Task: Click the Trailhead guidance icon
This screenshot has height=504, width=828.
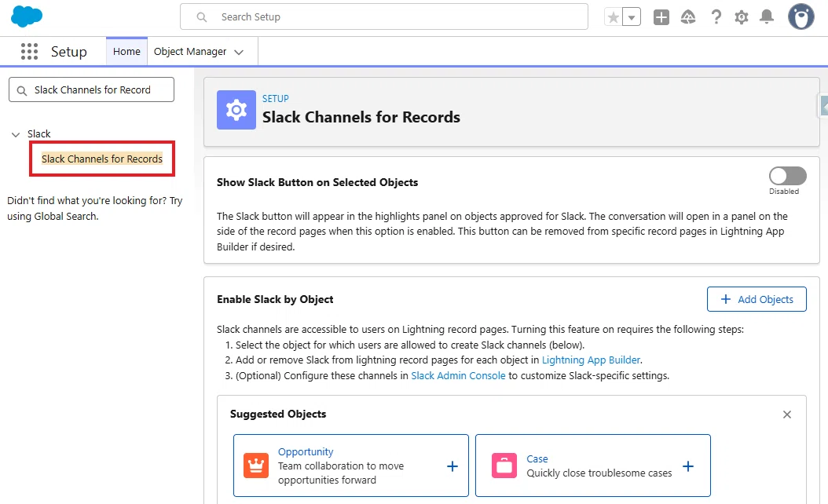Action: tap(688, 17)
